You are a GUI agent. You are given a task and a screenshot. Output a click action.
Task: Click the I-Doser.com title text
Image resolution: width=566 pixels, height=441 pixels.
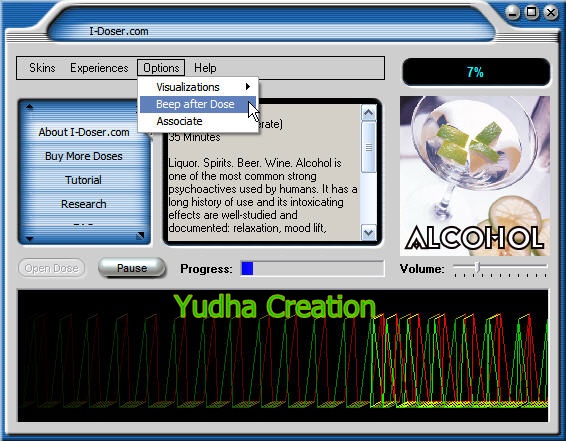click(x=119, y=31)
